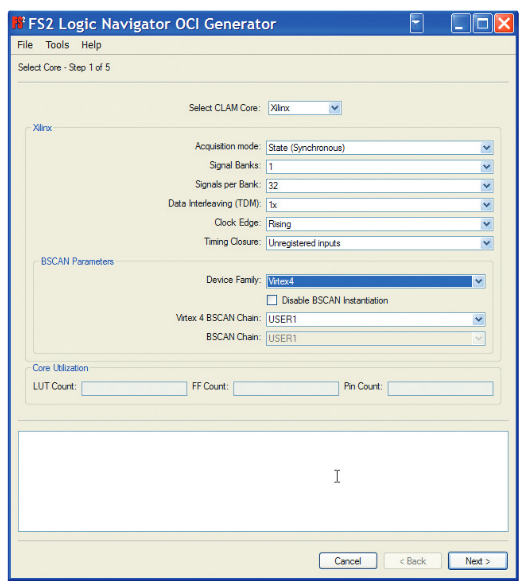This screenshot has height=588, width=526.
Task: Close the OCI Generator window
Action: click(504, 24)
